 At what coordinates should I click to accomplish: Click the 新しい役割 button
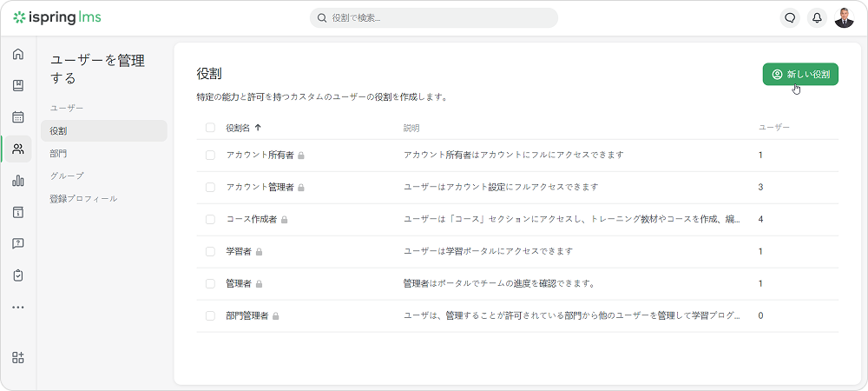(799, 75)
